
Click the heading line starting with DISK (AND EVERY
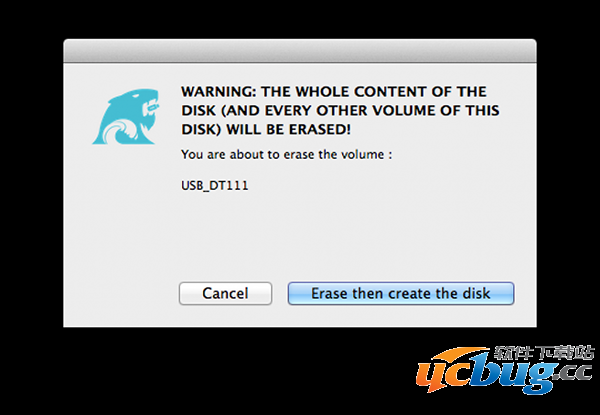point(339,110)
